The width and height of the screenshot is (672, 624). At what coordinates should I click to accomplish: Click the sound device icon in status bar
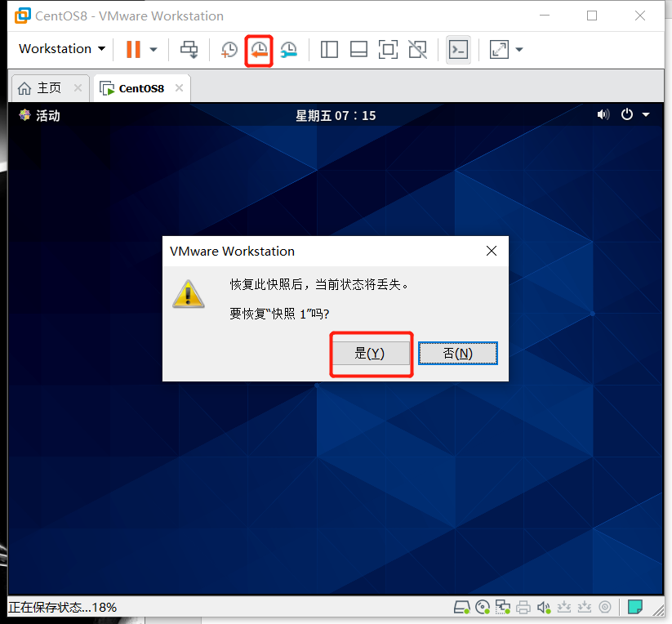543,607
